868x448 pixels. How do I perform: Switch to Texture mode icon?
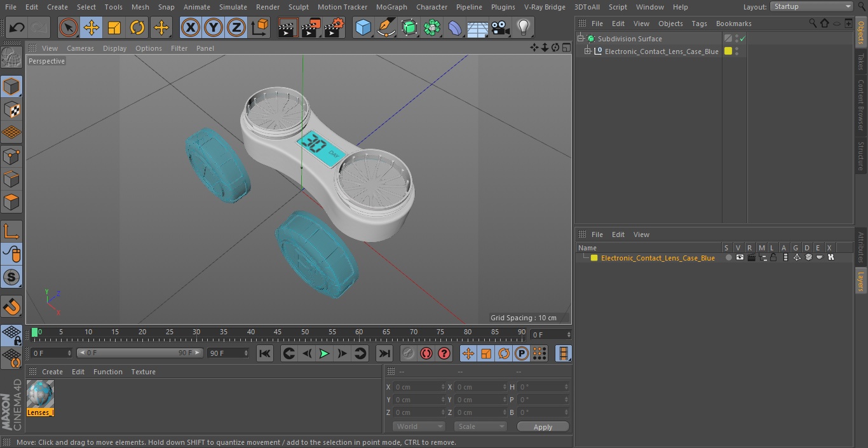tap(11, 109)
